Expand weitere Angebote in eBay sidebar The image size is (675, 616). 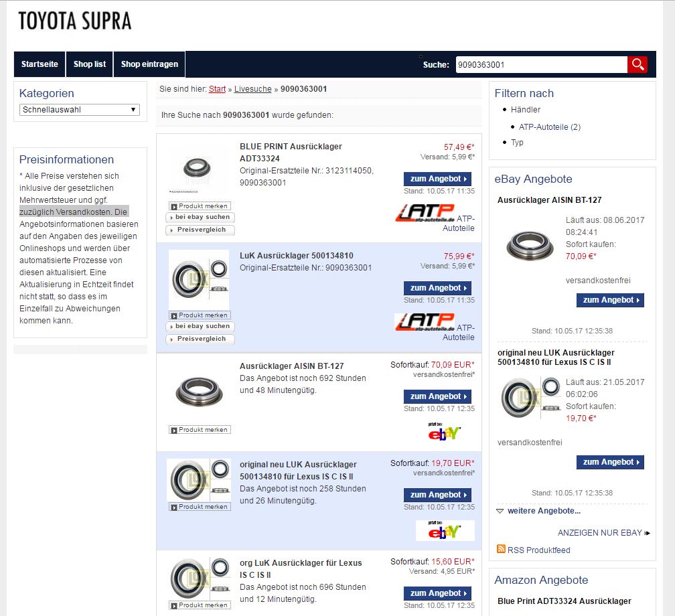(544, 511)
